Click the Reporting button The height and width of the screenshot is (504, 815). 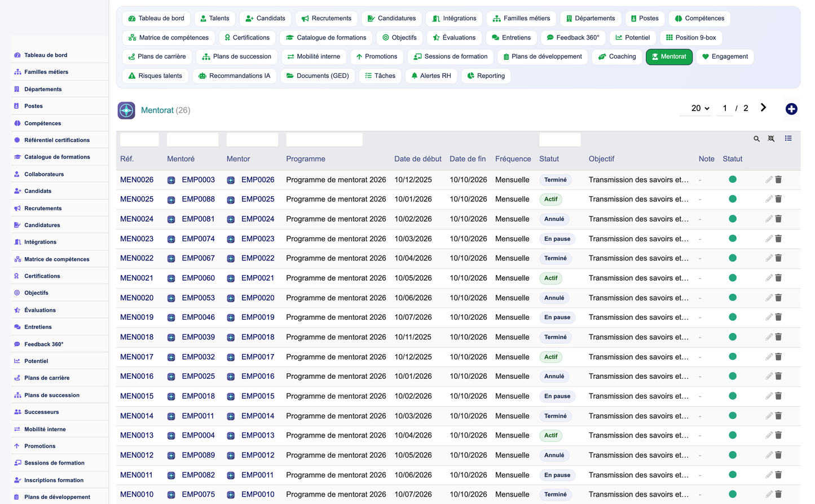(486, 76)
